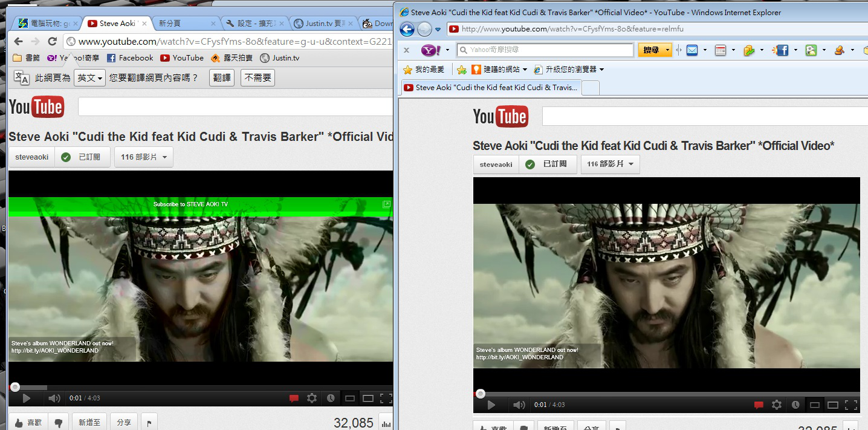Toggle annotations in the Chrome player

[x=294, y=399]
